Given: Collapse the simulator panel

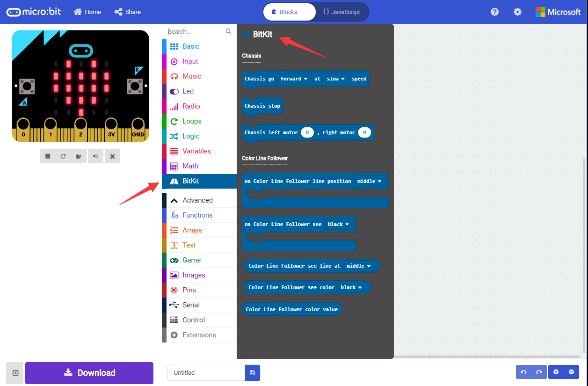Looking at the screenshot, I should [15, 373].
